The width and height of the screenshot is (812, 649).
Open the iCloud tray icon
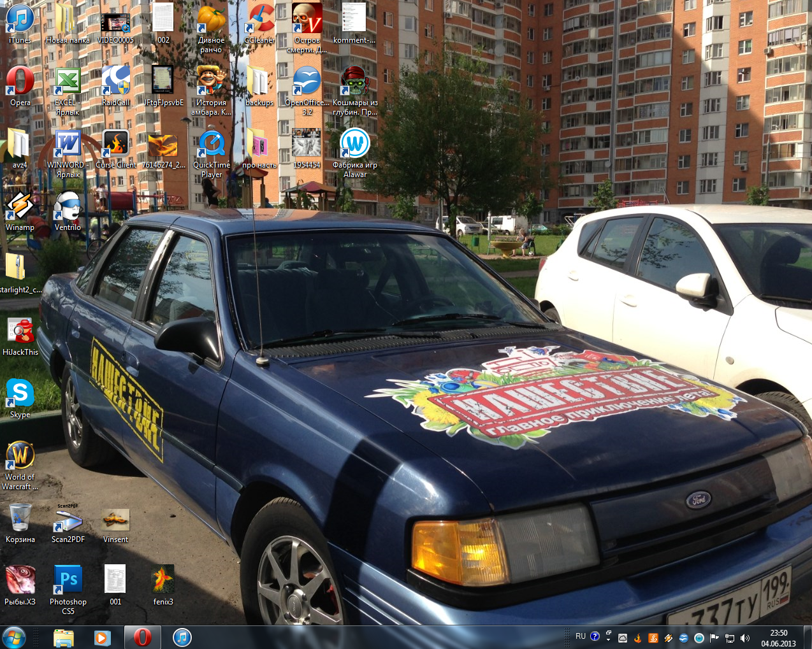[x=623, y=638]
